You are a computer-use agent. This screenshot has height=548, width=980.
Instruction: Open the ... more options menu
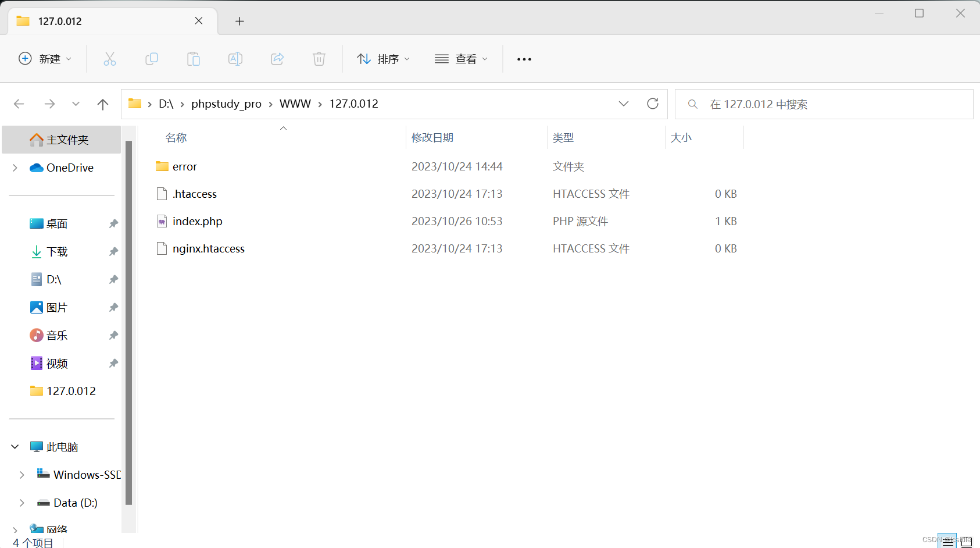[524, 59]
